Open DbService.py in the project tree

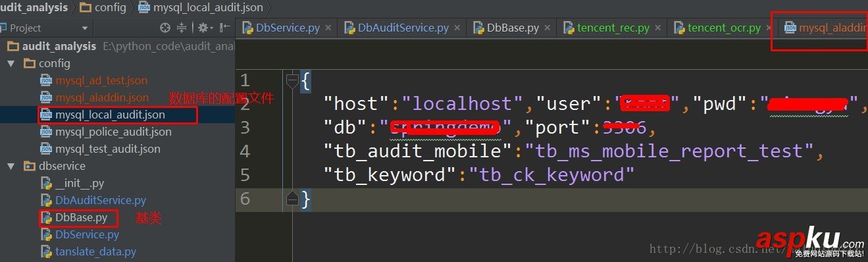pos(88,235)
